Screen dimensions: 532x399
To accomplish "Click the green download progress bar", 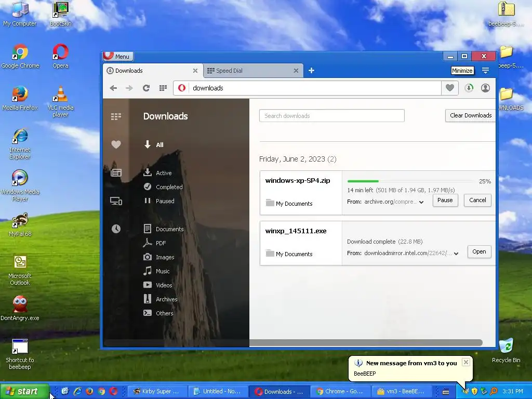I will (x=363, y=181).
